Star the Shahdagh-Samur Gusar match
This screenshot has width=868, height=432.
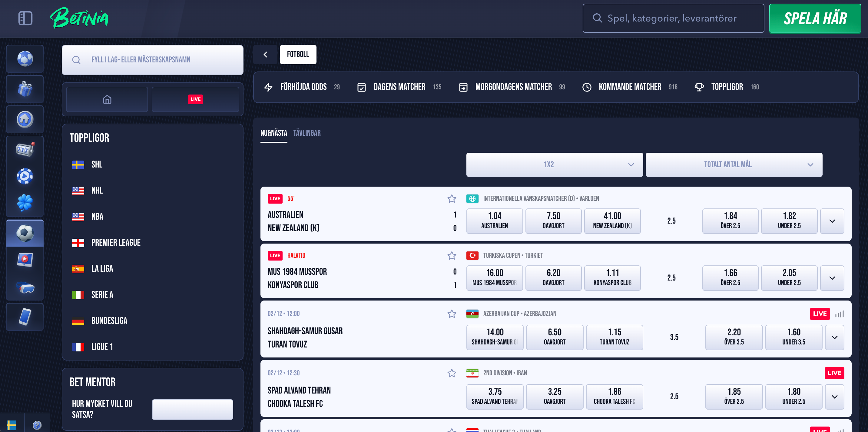[x=452, y=314]
